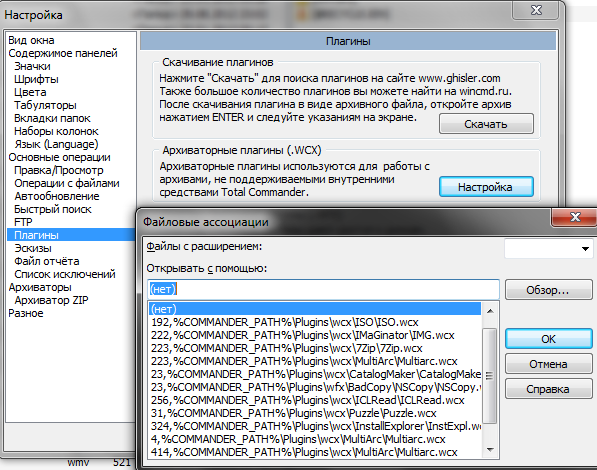Select the 31 Puzzle.wcx entry

click(315, 413)
